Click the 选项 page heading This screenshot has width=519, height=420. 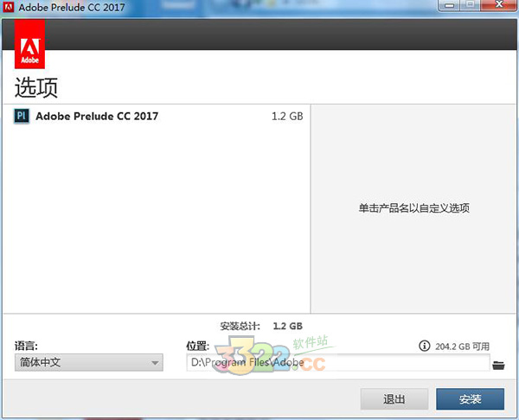[x=36, y=87]
